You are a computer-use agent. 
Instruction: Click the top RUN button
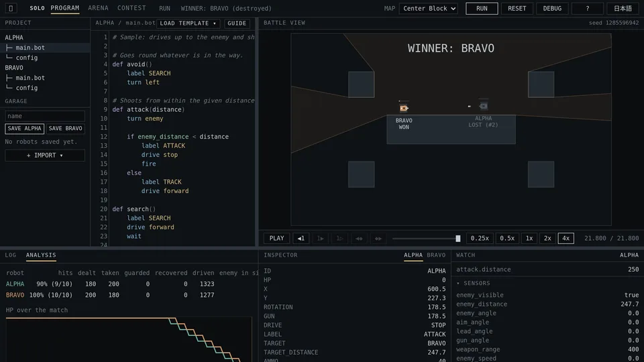coord(482,8)
